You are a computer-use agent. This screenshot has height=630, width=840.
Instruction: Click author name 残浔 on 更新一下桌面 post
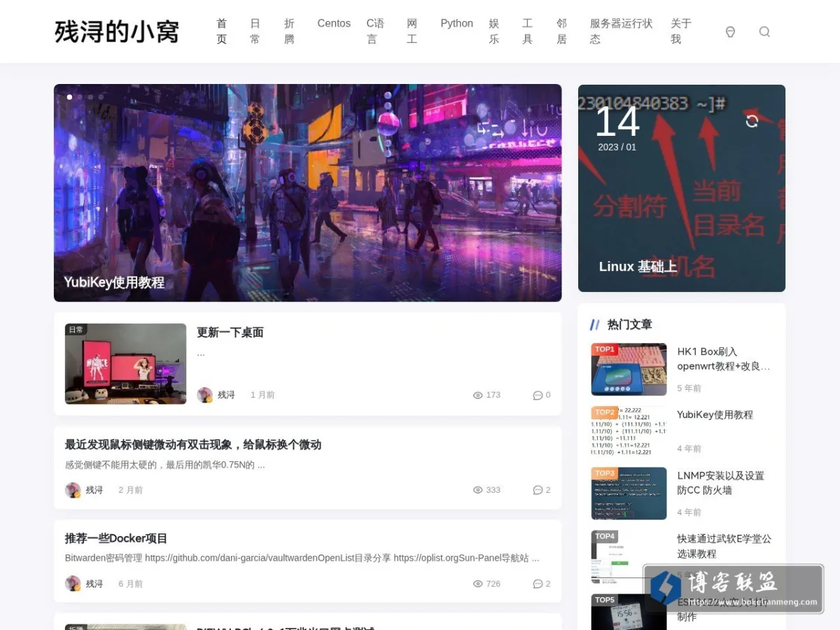226,395
